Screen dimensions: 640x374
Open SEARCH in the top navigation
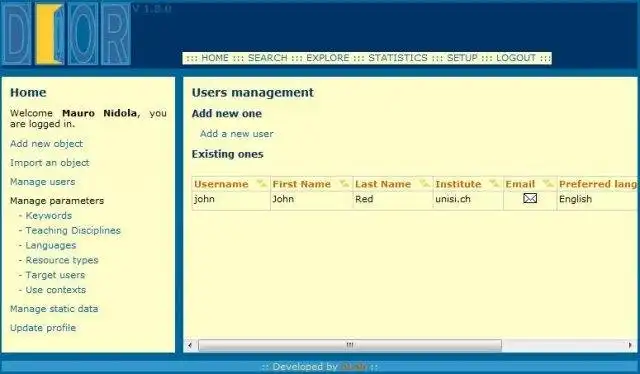pos(267,58)
